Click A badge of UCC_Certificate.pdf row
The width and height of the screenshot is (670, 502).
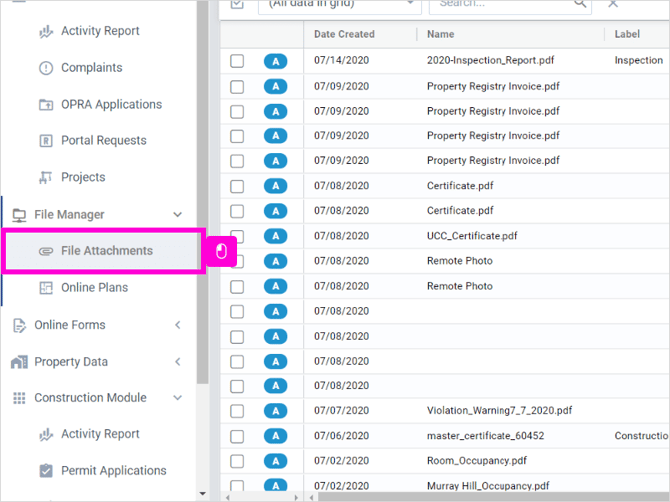276,236
